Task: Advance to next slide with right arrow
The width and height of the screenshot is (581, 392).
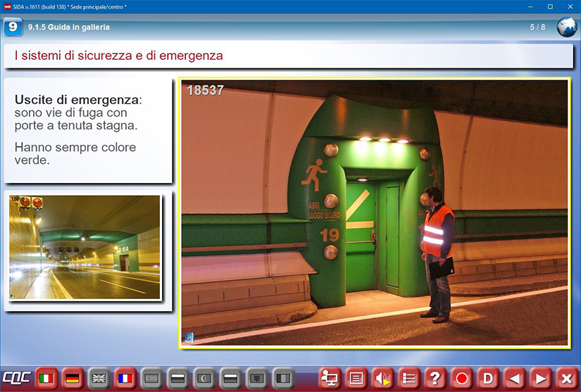Action: coord(540,378)
